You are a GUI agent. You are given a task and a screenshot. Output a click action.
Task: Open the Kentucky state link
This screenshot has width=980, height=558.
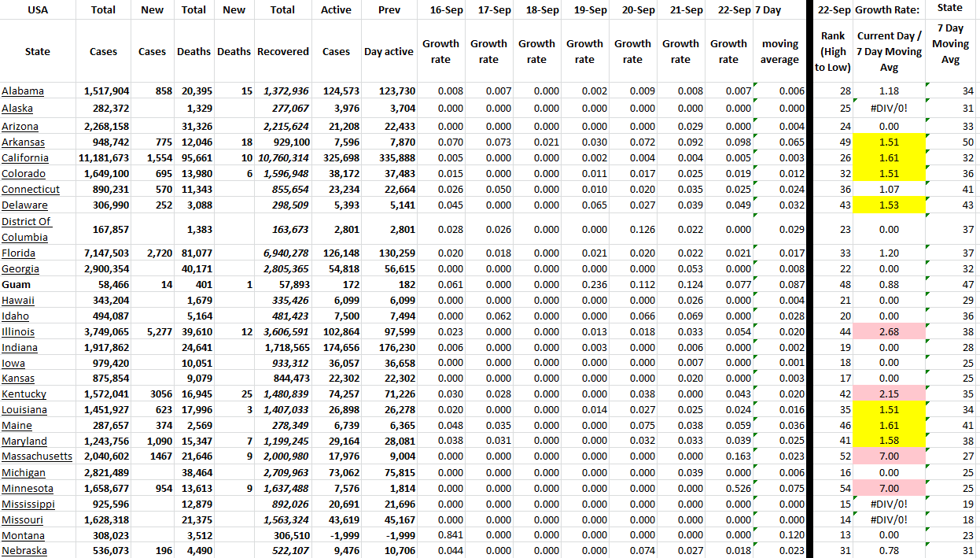point(24,394)
